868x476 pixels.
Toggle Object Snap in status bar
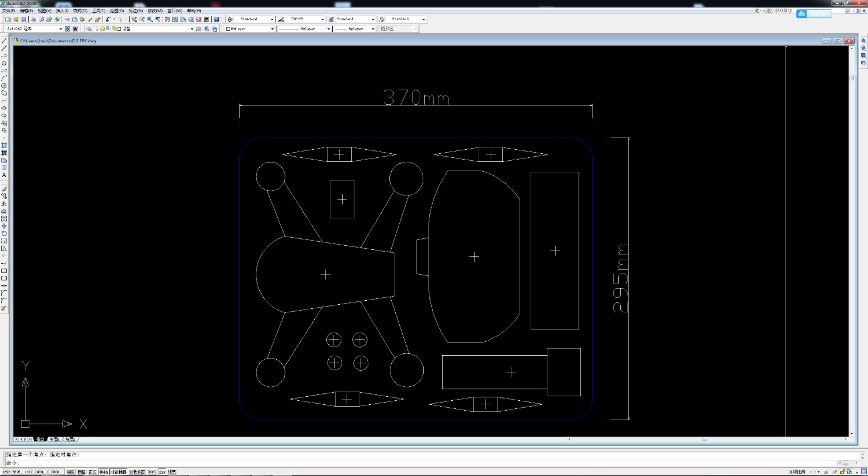click(x=118, y=472)
